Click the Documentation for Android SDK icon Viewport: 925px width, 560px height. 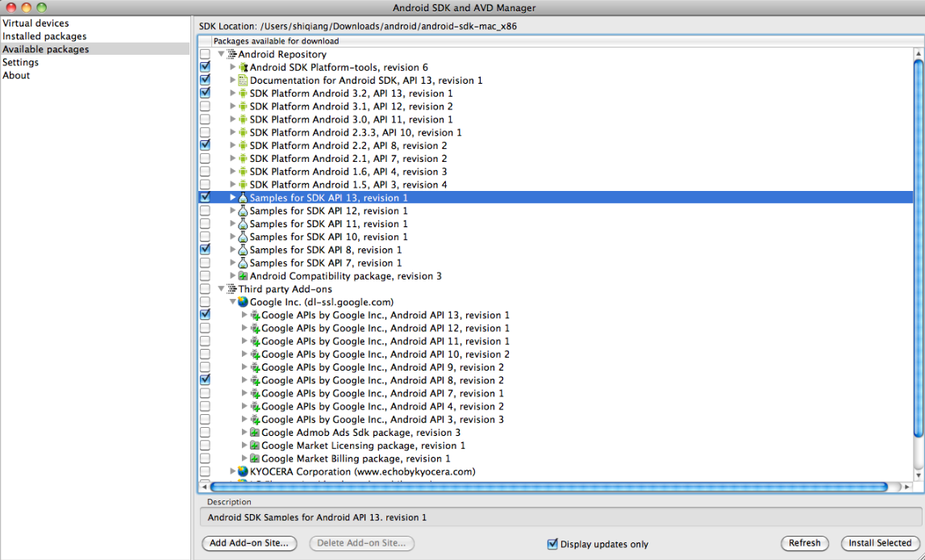coord(243,80)
